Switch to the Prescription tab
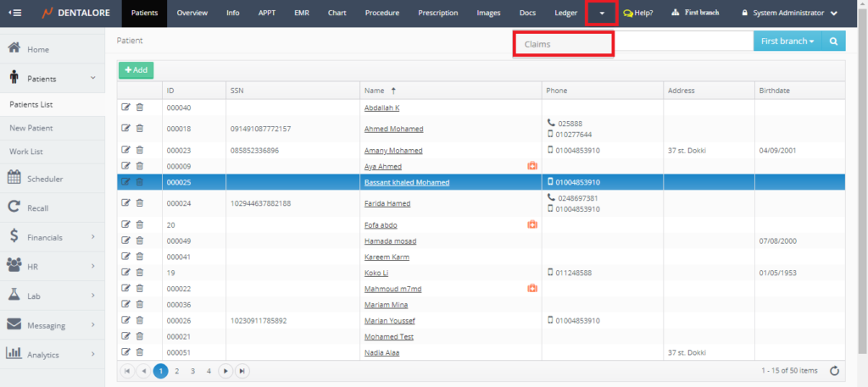 tap(437, 13)
